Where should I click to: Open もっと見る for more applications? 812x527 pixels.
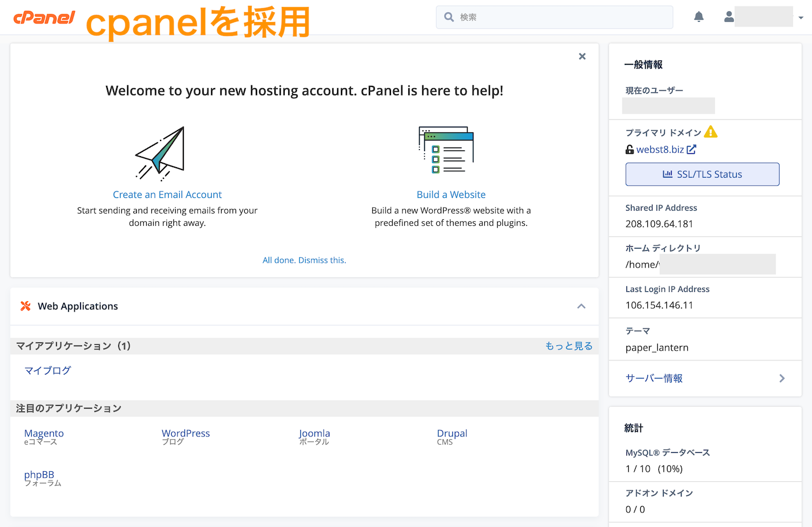click(569, 346)
